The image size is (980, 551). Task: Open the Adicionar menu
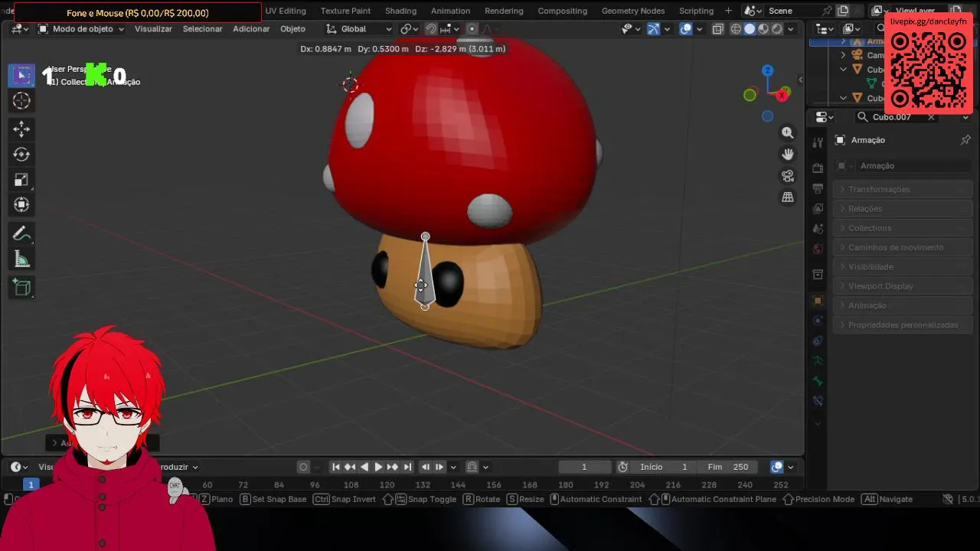coord(251,29)
